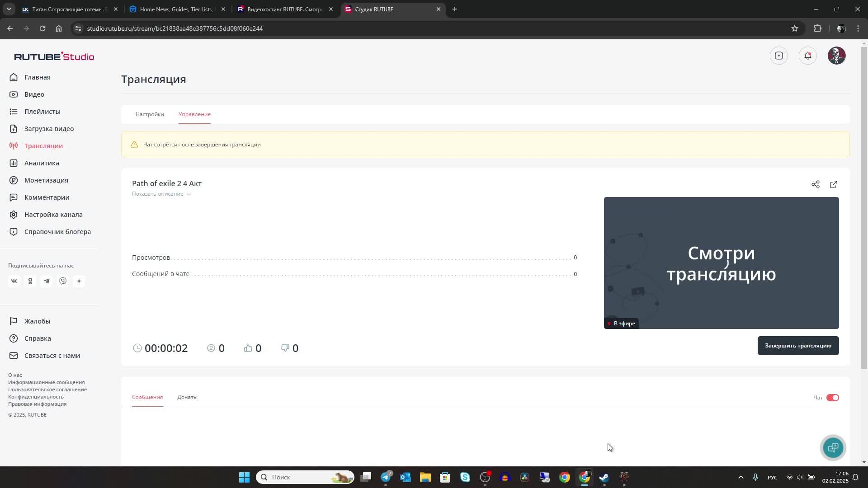Screen dimensions: 868x488
Task: Open Telegram from the taskbar
Action: coord(386,477)
